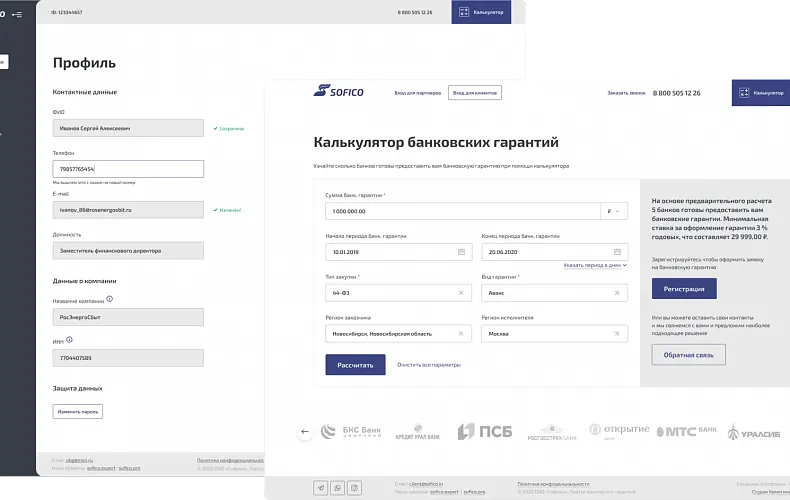Open Вид гарантии dropdown field

point(555,293)
